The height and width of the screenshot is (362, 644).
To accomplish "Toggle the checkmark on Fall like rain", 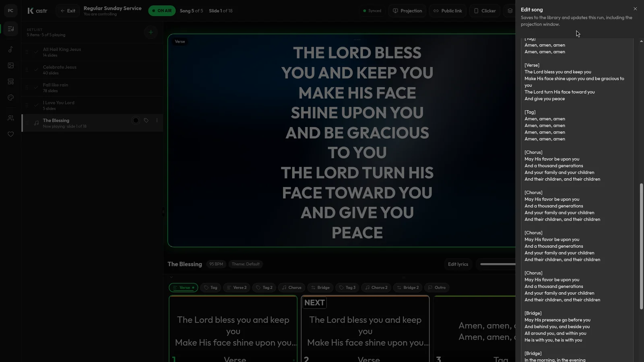I will point(36,87).
